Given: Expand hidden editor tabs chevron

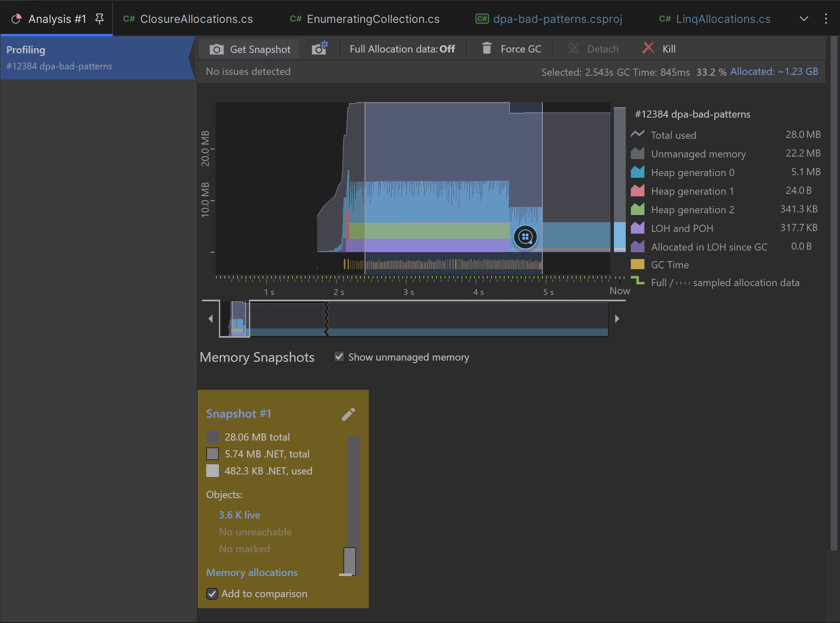Looking at the screenshot, I should [804, 19].
